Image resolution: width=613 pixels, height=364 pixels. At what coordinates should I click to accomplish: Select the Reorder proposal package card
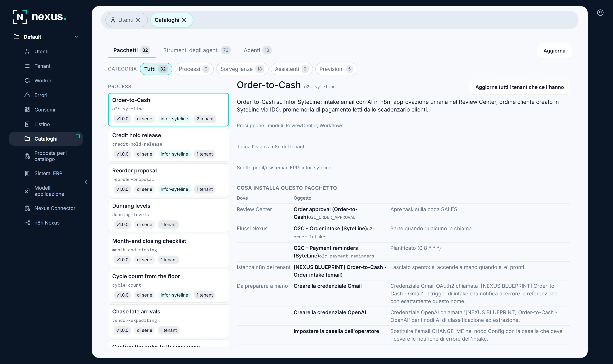168,180
